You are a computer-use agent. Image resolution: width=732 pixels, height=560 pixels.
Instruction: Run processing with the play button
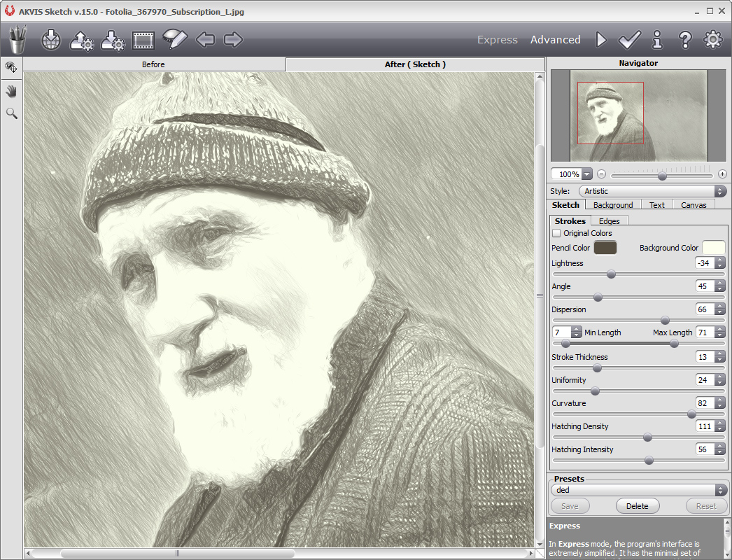coord(601,40)
